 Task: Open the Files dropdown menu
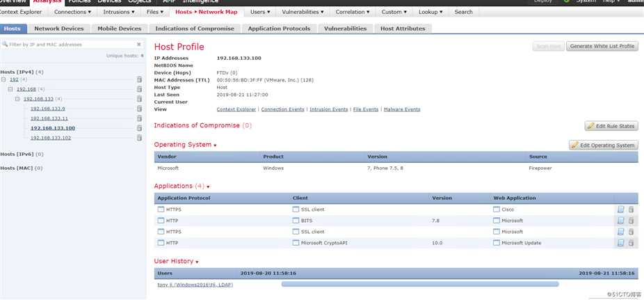coord(155,12)
